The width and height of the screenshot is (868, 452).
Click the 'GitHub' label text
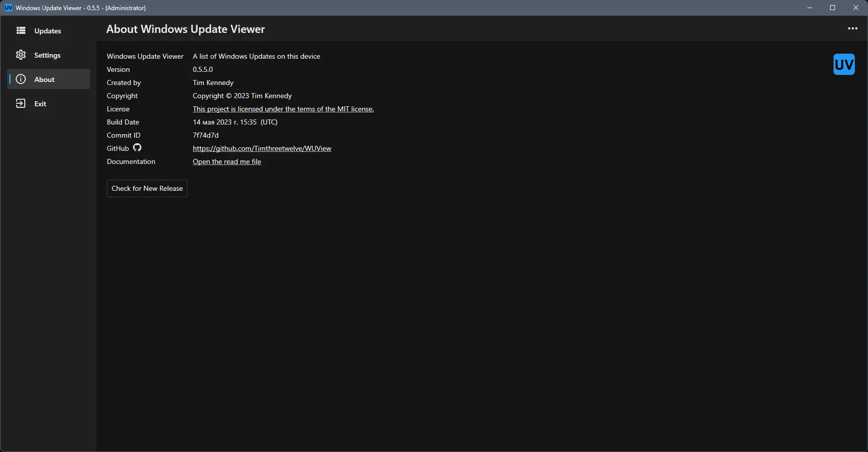[118, 148]
